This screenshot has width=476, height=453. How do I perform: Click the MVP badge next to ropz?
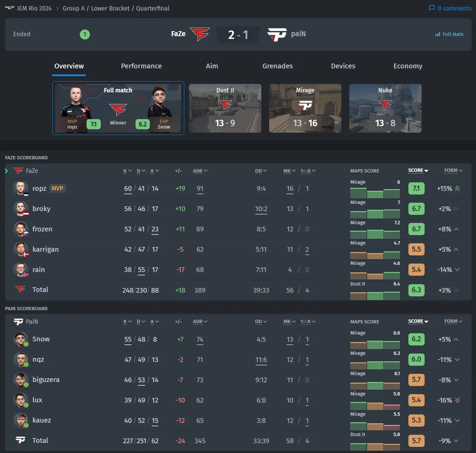(x=57, y=188)
